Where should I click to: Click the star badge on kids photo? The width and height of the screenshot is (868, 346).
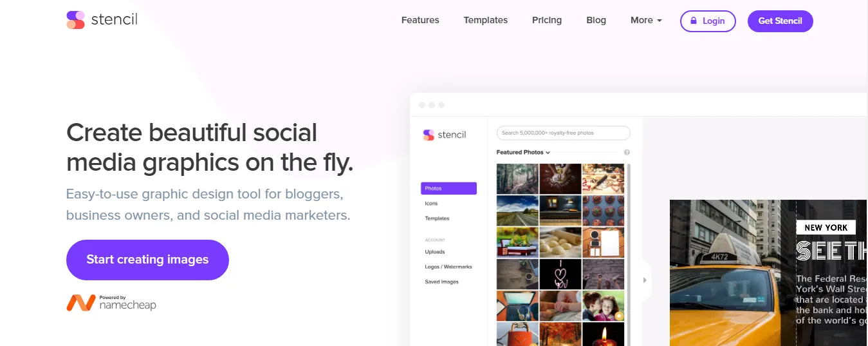tap(619, 316)
